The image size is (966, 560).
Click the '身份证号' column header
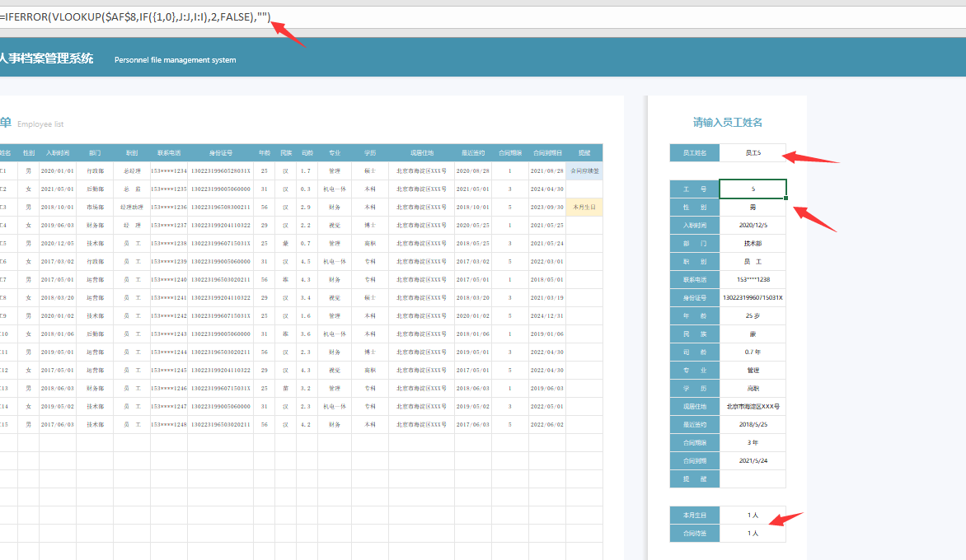click(x=221, y=152)
